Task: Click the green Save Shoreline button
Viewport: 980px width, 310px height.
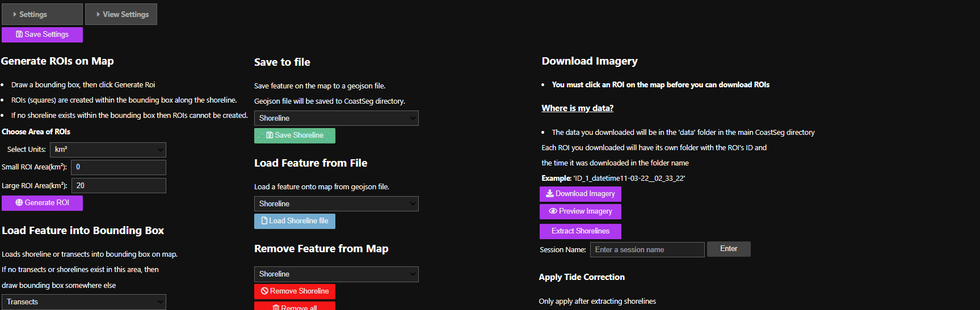Action: (295, 135)
